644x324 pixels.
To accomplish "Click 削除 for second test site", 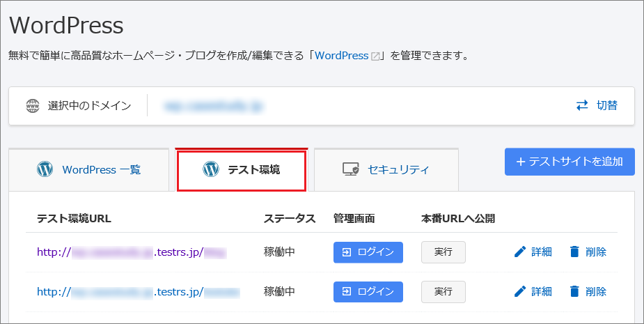I will click(596, 291).
